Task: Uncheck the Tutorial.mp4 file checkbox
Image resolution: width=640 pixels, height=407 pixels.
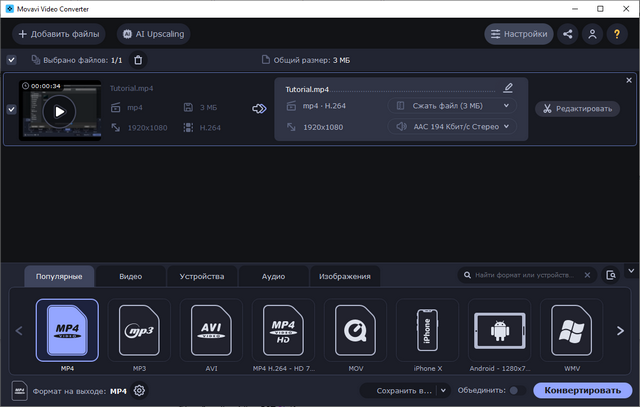Action: pyautogui.click(x=11, y=109)
